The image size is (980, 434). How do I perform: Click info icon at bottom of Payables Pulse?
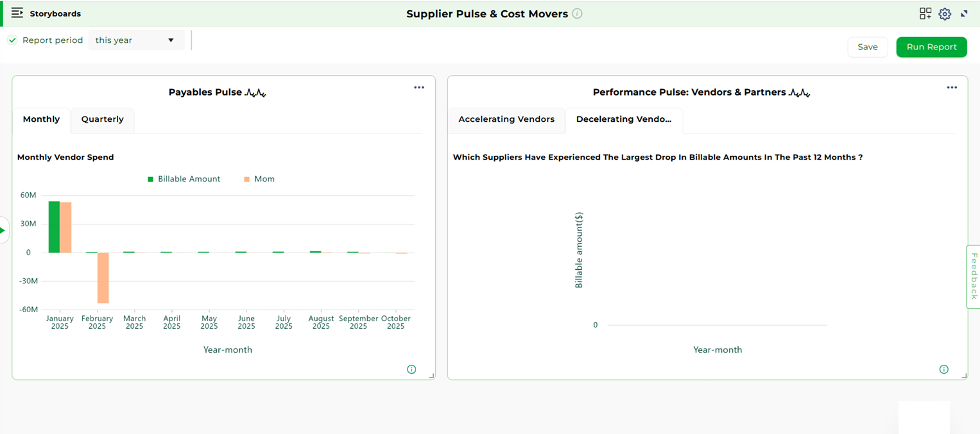[x=411, y=369]
